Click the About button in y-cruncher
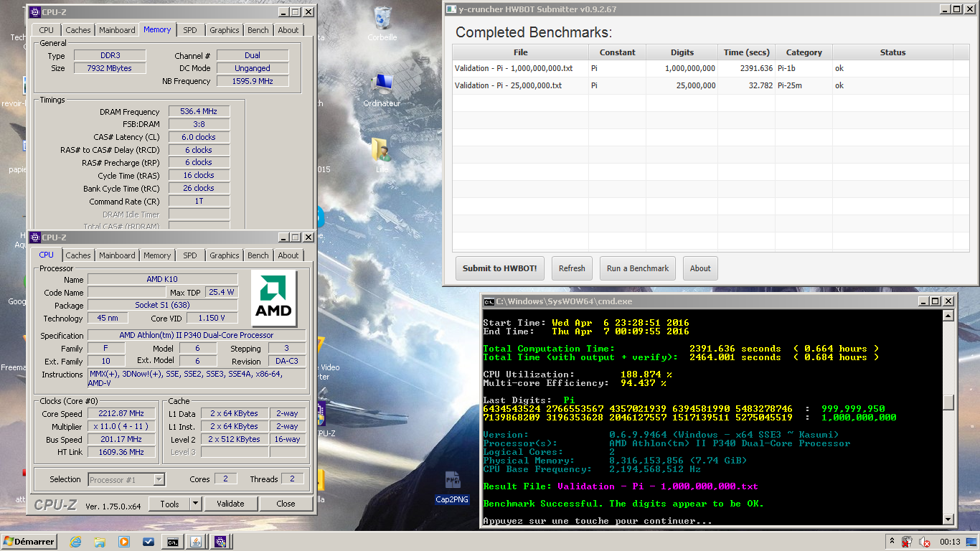Image resolution: width=980 pixels, height=551 pixels. tap(700, 268)
